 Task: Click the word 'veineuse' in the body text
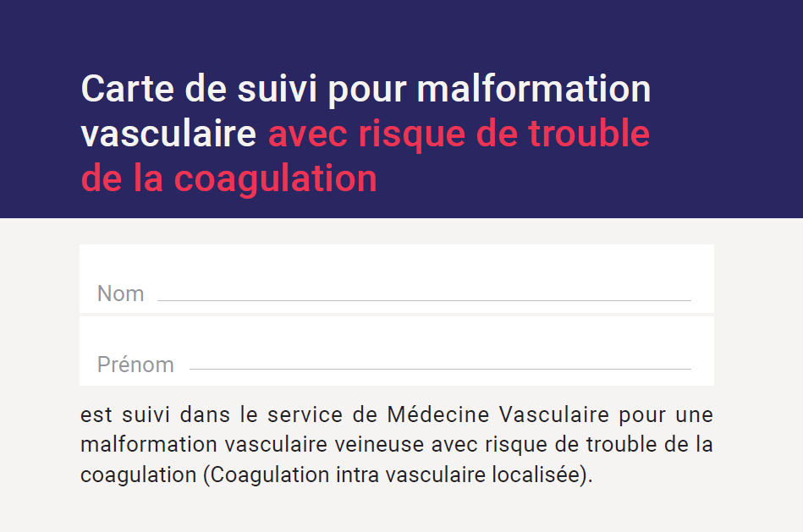coord(379,444)
